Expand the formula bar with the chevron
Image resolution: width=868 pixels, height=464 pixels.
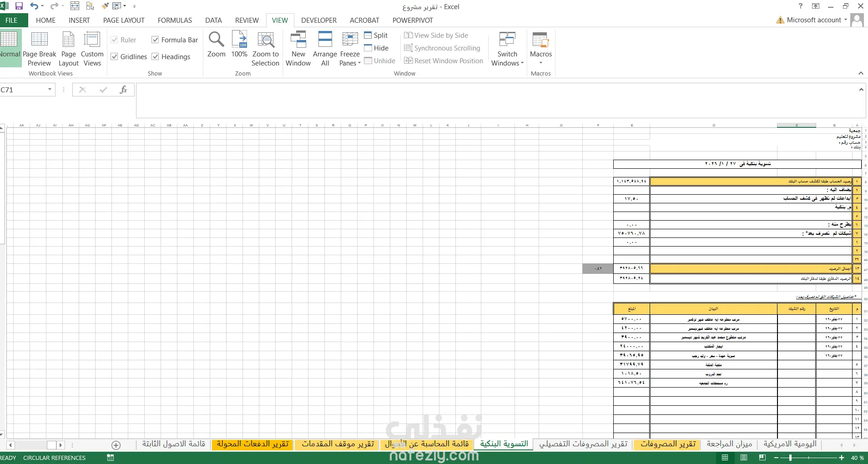pyautogui.click(x=861, y=90)
